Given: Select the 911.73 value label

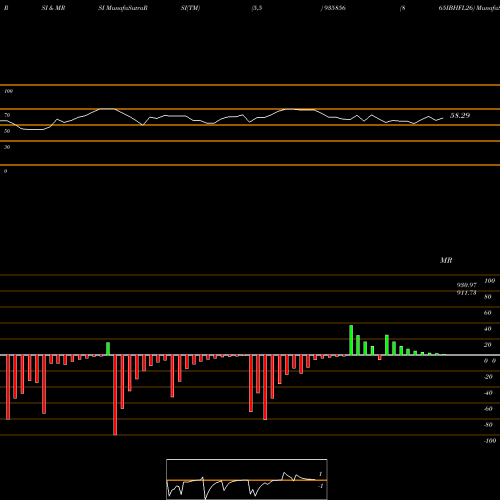Looking at the screenshot, I should click(466, 293).
